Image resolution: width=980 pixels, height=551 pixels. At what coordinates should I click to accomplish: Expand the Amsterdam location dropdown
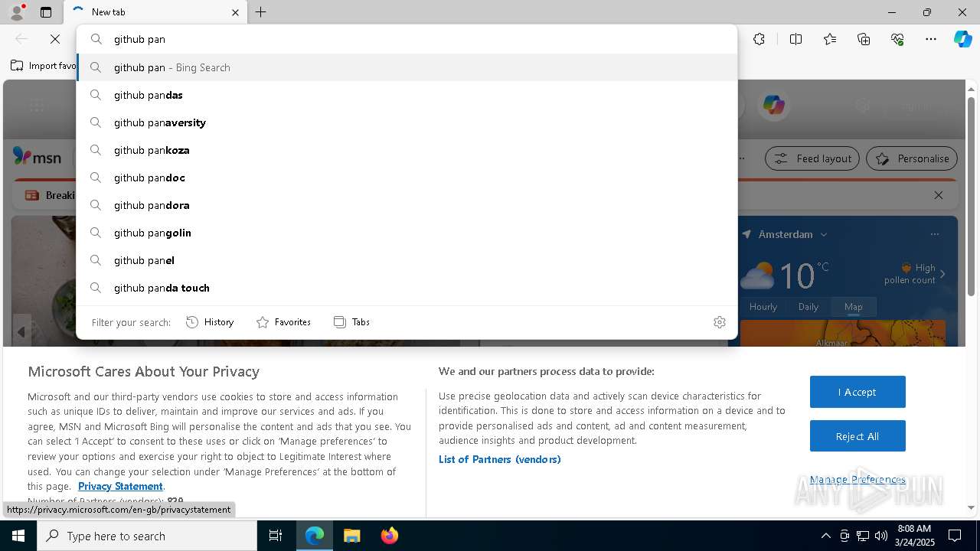[824, 234]
